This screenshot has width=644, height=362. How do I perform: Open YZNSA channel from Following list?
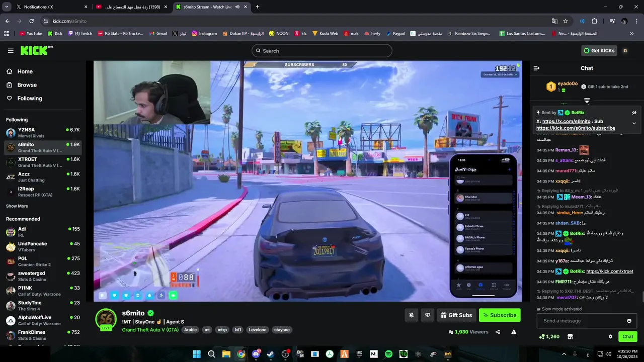click(x=43, y=133)
